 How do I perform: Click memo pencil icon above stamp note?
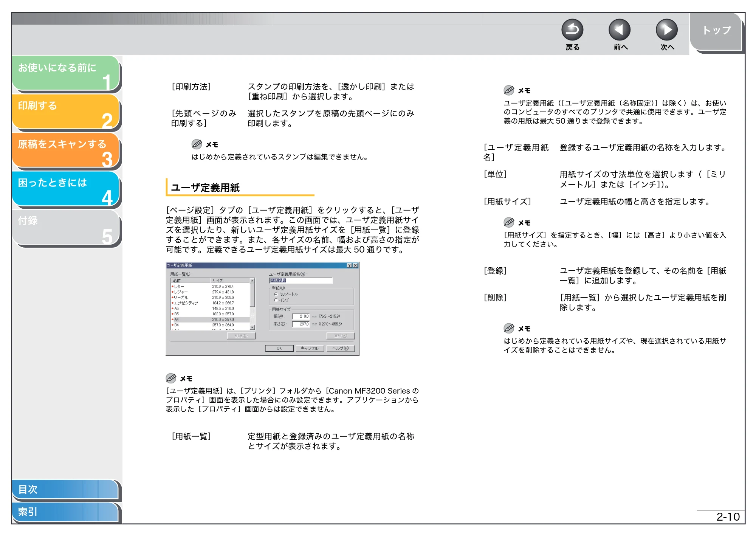pos(197,144)
